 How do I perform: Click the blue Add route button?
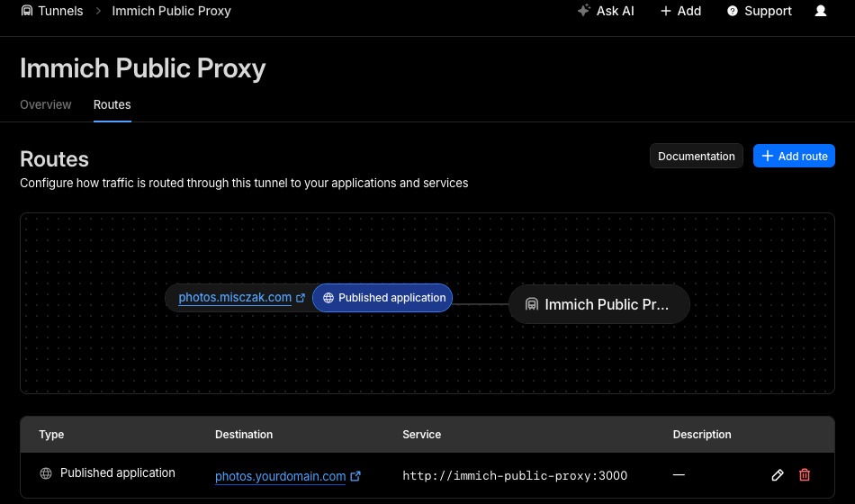pyautogui.click(x=794, y=156)
